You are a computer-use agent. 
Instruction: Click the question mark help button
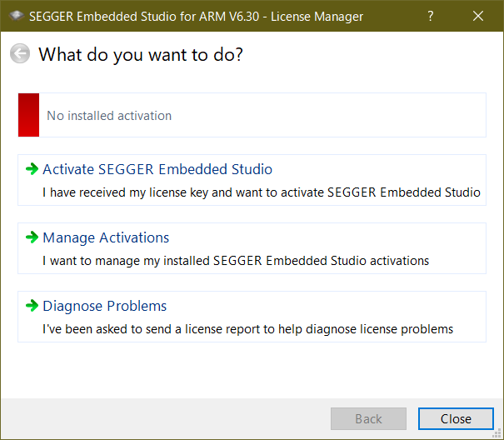coord(431,16)
